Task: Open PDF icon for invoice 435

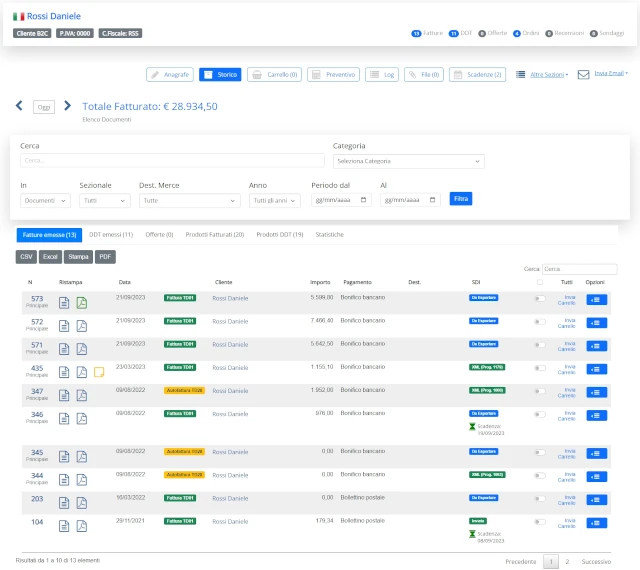Action: coord(82,372)
